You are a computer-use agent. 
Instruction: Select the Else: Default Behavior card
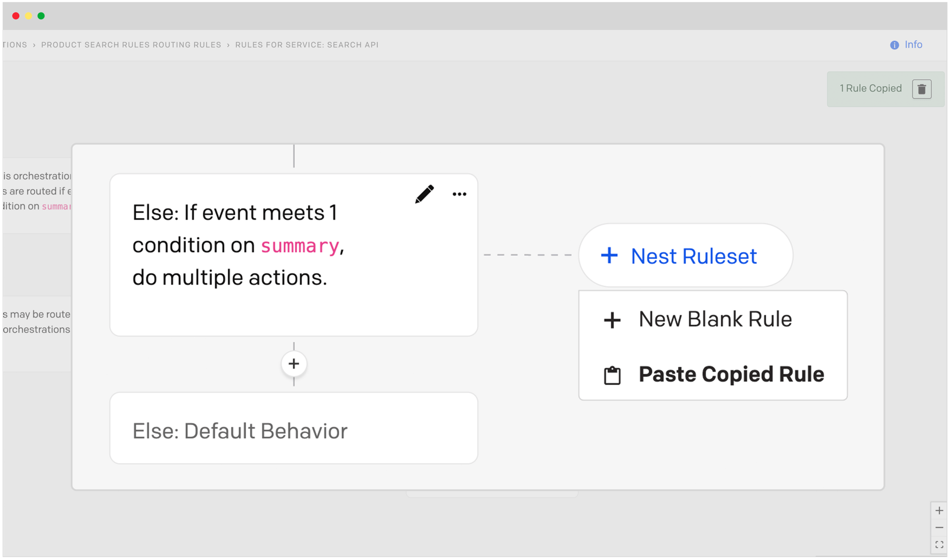point(294,429)
